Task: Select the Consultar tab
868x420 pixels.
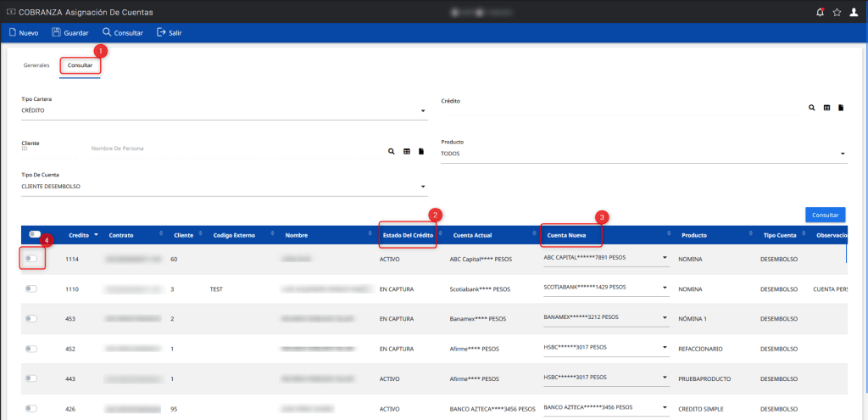Action: coord(81,65)
